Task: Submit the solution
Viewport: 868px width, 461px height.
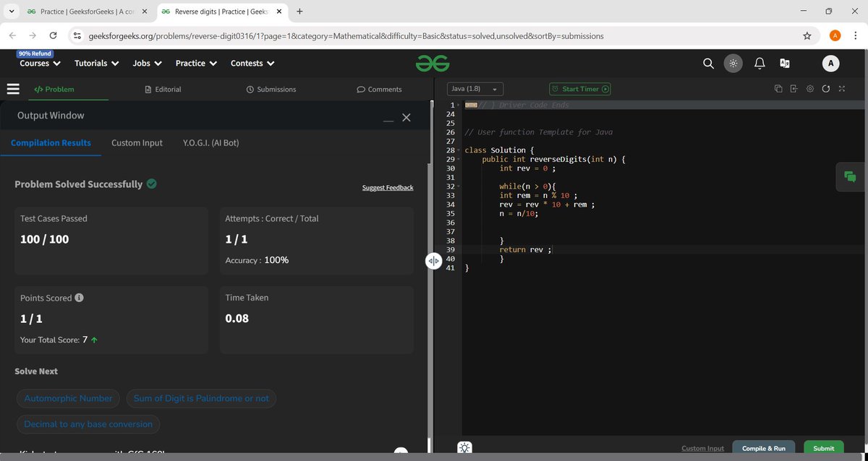Action: (x=824, y=448)
